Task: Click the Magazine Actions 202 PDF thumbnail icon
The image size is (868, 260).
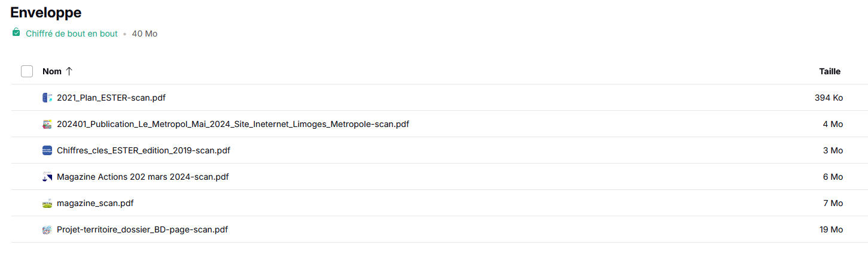Action: click(47, 177)
